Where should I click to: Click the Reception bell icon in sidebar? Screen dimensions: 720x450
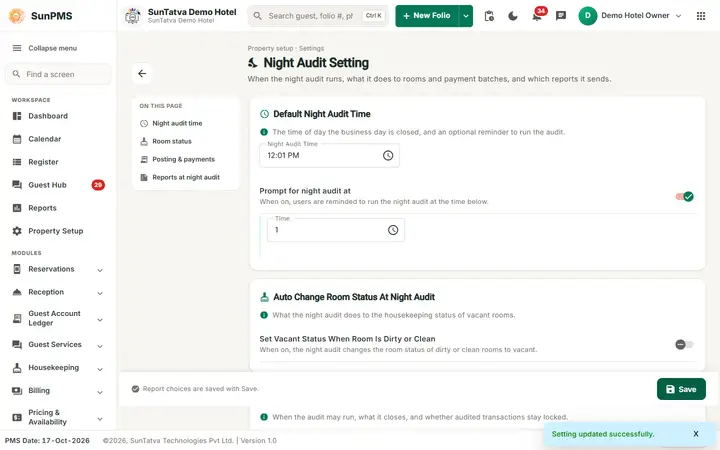pos(17,292)
